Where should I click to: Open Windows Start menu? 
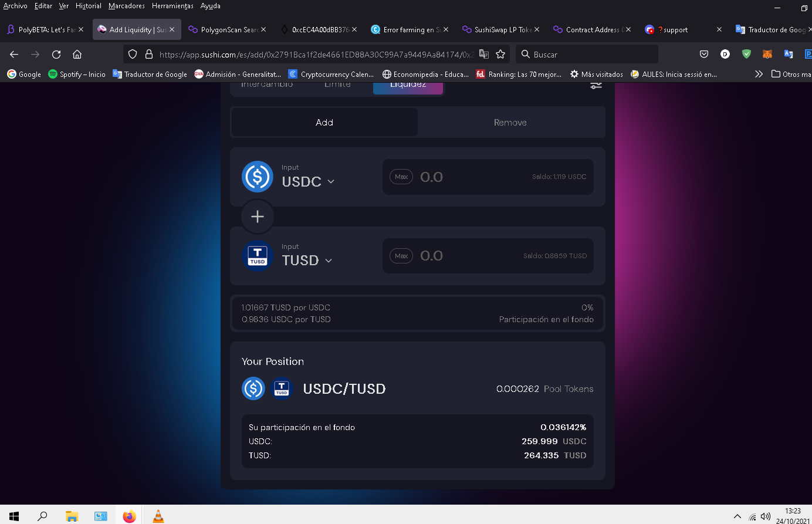[14, 516]
